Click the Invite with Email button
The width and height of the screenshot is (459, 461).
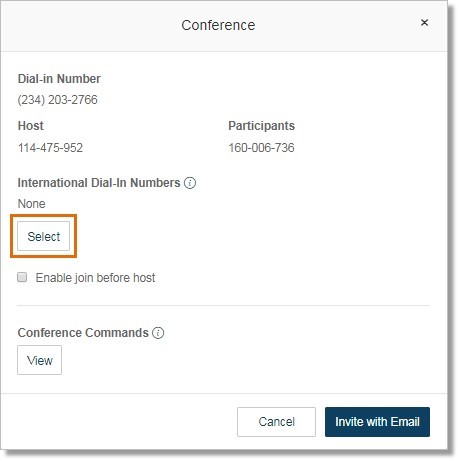tap(377, 422)
